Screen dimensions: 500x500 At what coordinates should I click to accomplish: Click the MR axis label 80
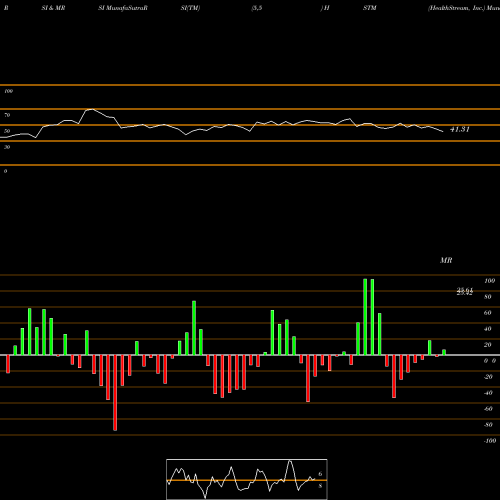point(488,297)
